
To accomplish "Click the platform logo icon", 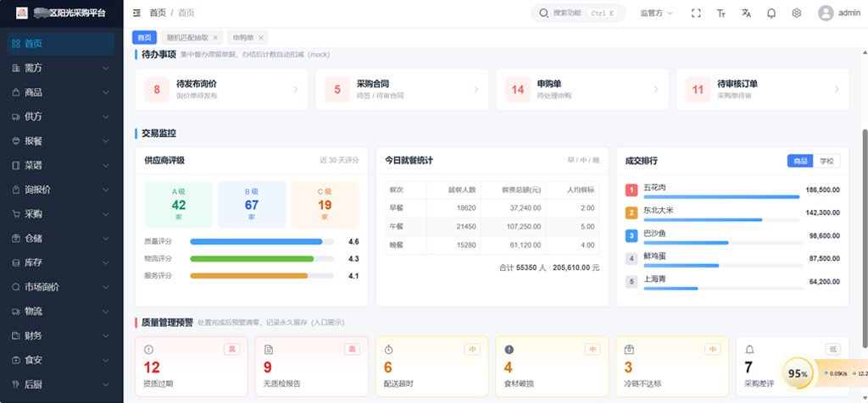I will point(21,13).
